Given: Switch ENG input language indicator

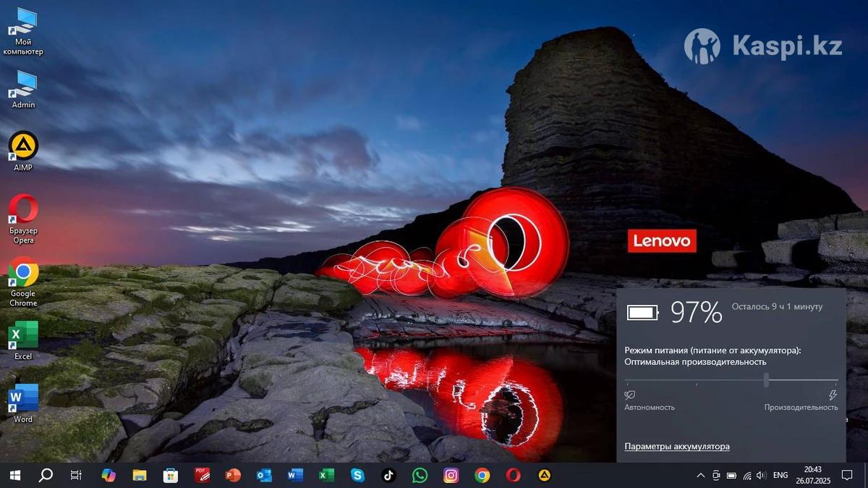Looking at the screenshot, I should pyautogui.click(x=780, y=476).
